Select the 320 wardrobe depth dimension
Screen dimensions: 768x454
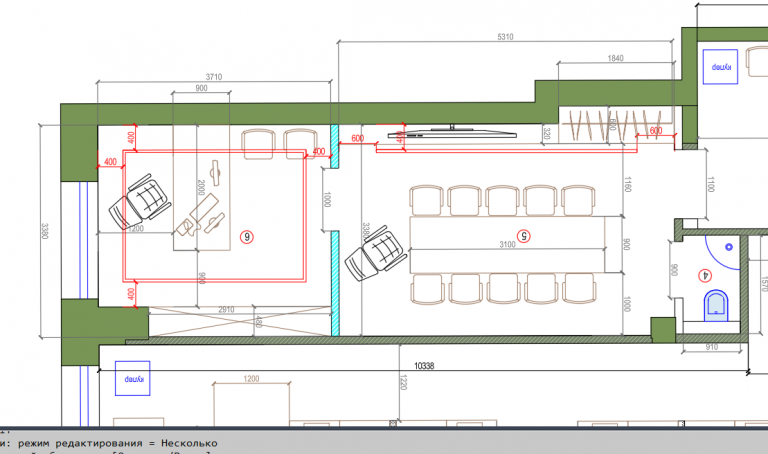point(547,133)
